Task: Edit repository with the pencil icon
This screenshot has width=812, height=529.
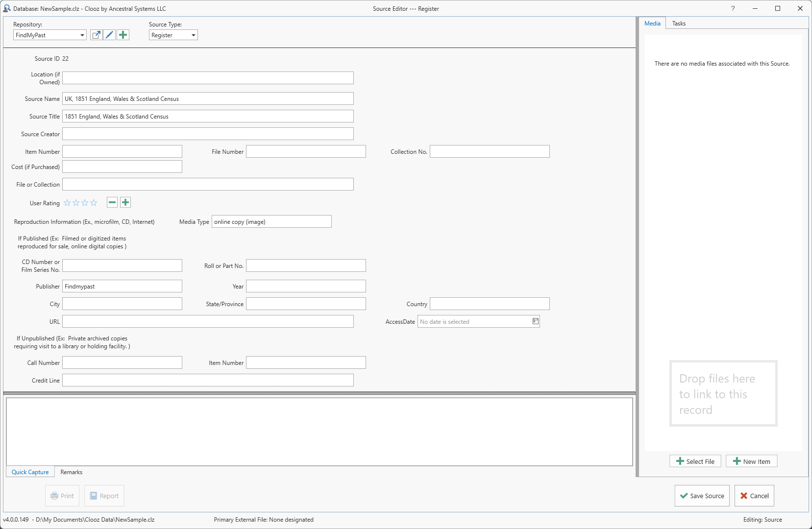Action: (x=109, y=35)
